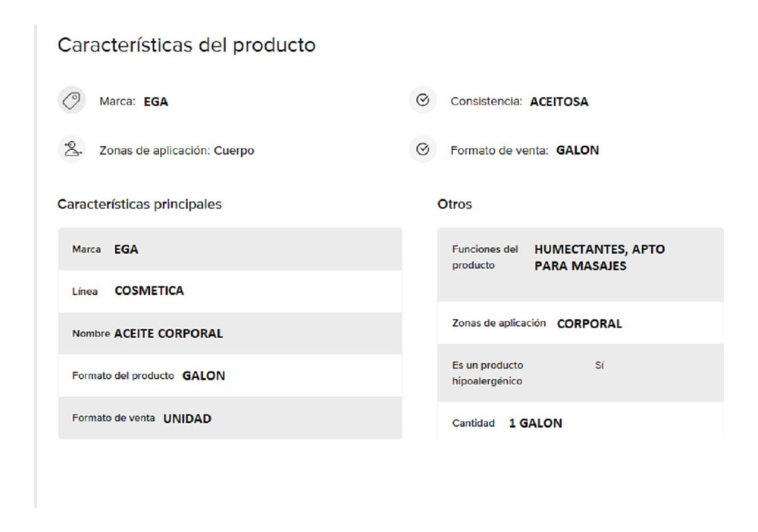This screenshot has height=532, width=758.
Task: Click the price tag icon beside Marca
Action: click(70, 102)
